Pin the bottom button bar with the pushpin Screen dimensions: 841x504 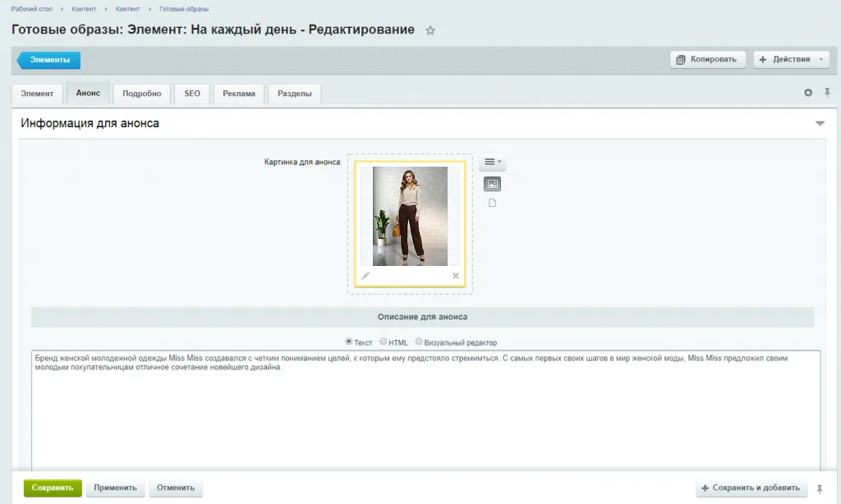tap(819, 488)
